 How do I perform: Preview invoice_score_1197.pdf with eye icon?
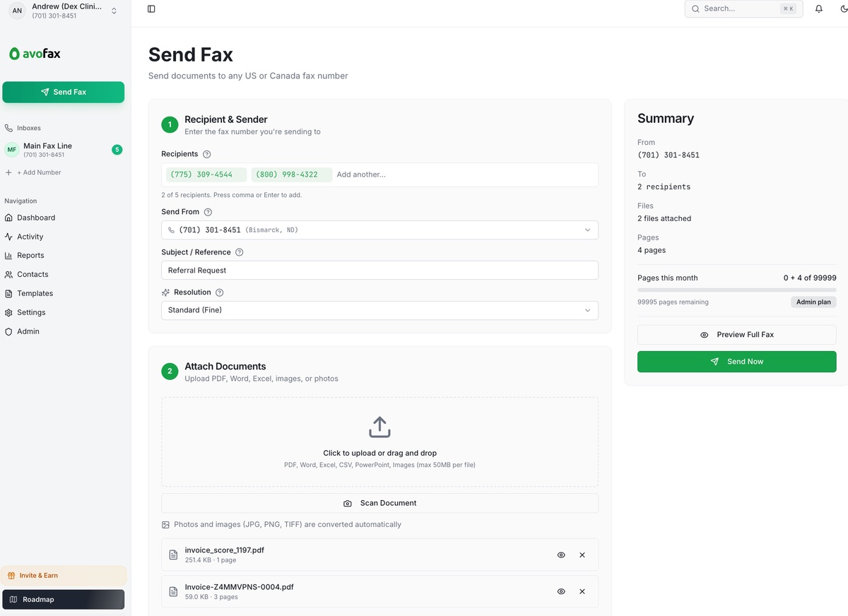[561, 555]
